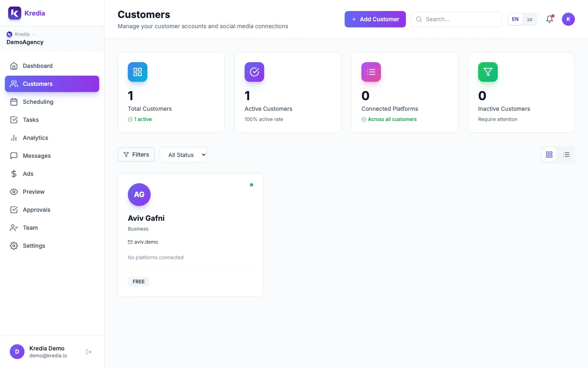Click the Connected Platforms list icon
This screenshot has width=588, height=368.
click(371, 72)
